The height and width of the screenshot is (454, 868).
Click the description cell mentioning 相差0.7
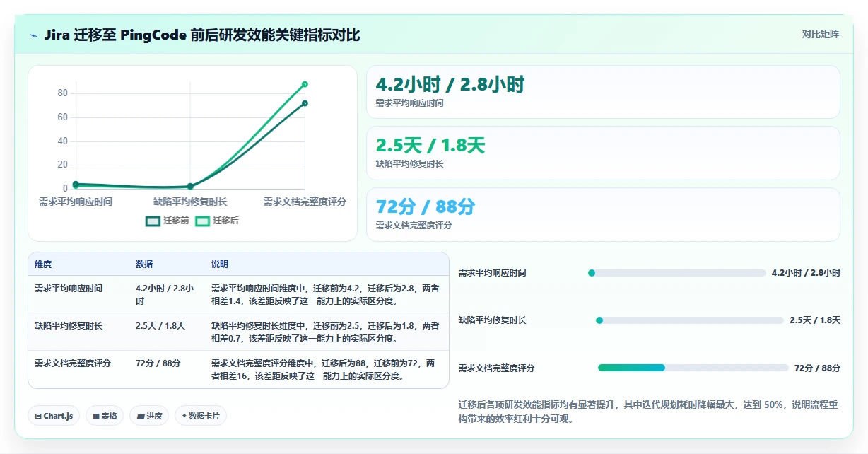click(325, 332)
